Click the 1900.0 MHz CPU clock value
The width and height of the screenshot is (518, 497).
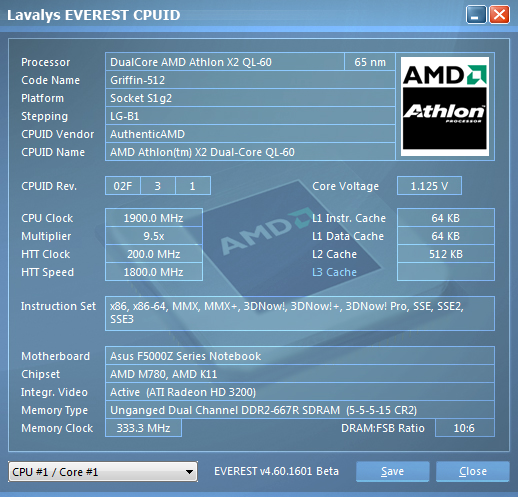[x=154, y=218]
